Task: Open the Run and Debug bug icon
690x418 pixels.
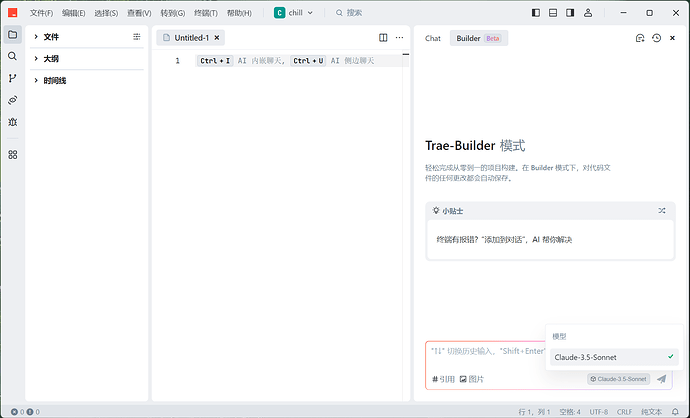Action: [13, 122]
